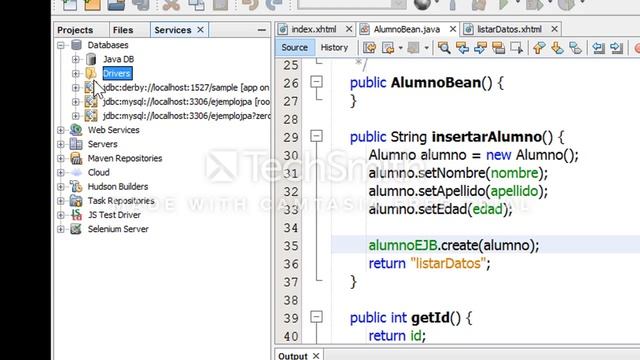Image resolution: width=640 pixels, height=360 pixels.
Task: Click the Last Edit location icon
Action: coord(369,48)
